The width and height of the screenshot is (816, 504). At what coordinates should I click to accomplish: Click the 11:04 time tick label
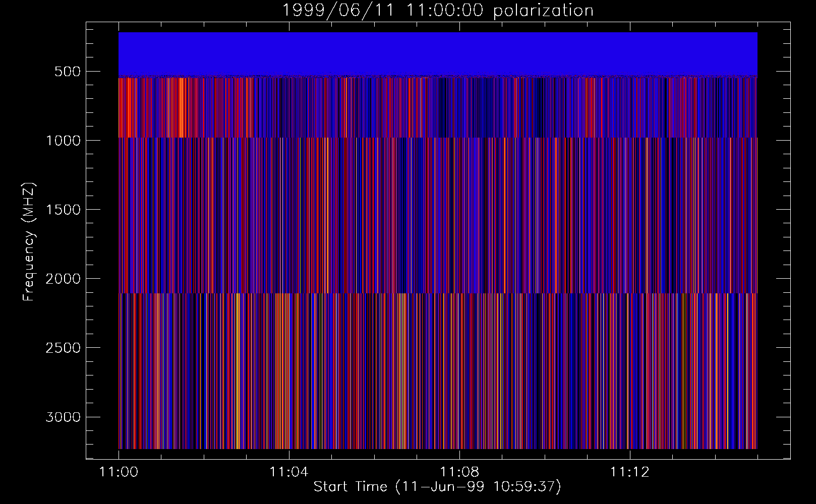click(x=288, y=472)
